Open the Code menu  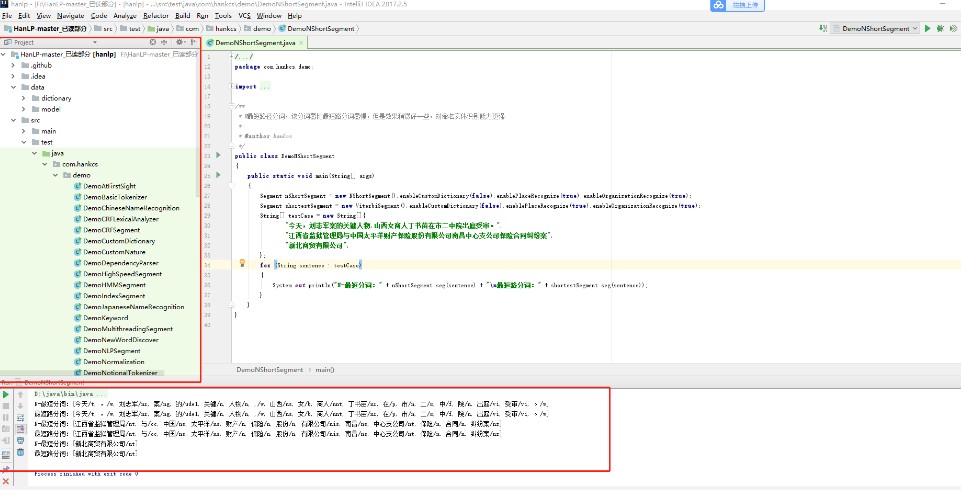coord(99,15)
